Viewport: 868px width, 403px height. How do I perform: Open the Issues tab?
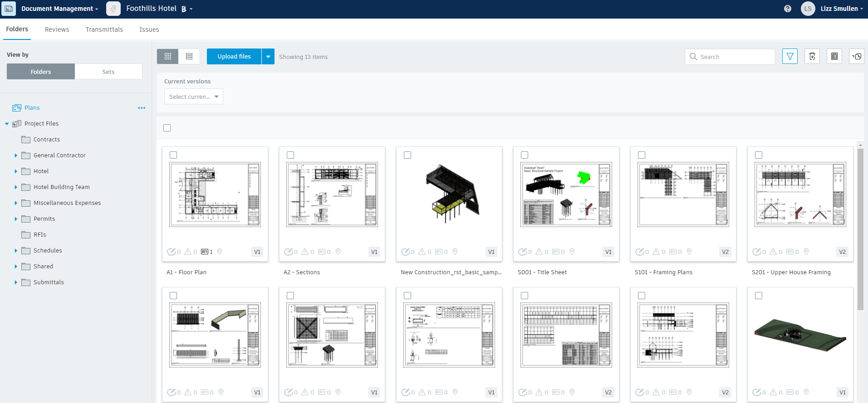149,29
